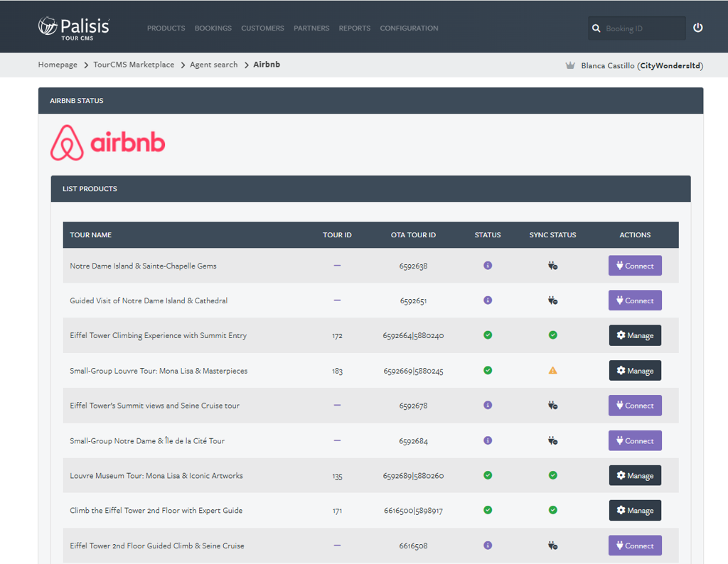This screenshot has height=564, width=728.
Task: Click the Airbnb logo
Action: [x=108, y=142]
